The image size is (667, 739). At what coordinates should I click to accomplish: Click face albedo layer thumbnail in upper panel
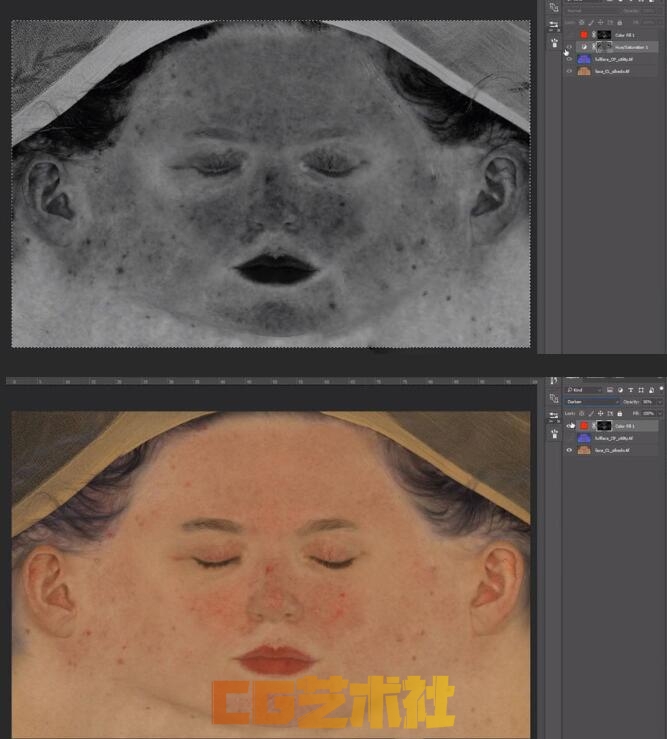(x=584, y=71)
